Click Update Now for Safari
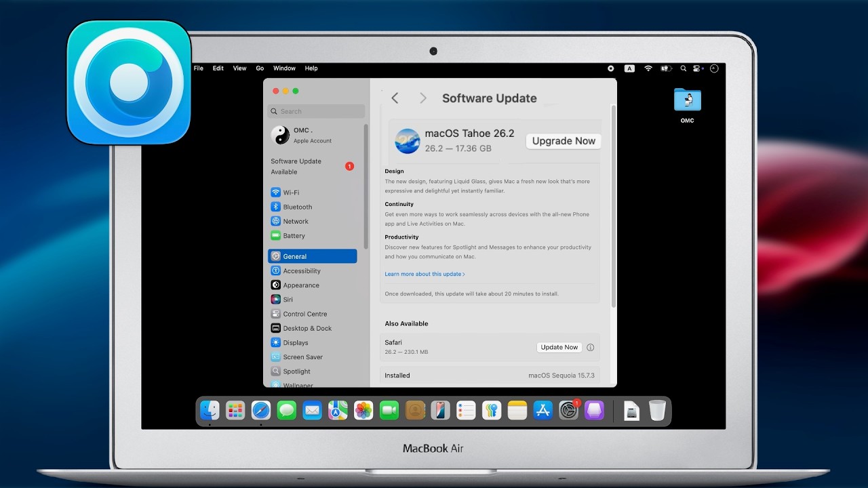 [559, 347]
